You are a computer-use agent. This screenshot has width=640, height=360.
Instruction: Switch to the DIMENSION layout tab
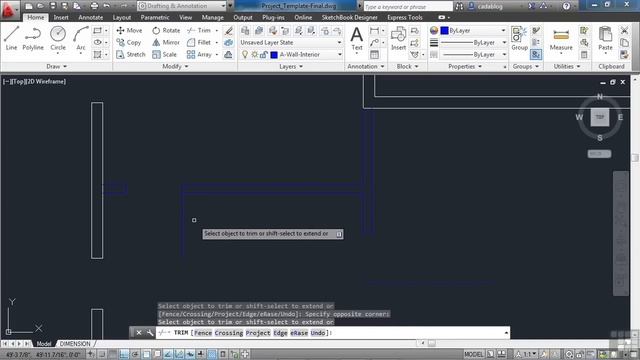(x=75, y=344)
